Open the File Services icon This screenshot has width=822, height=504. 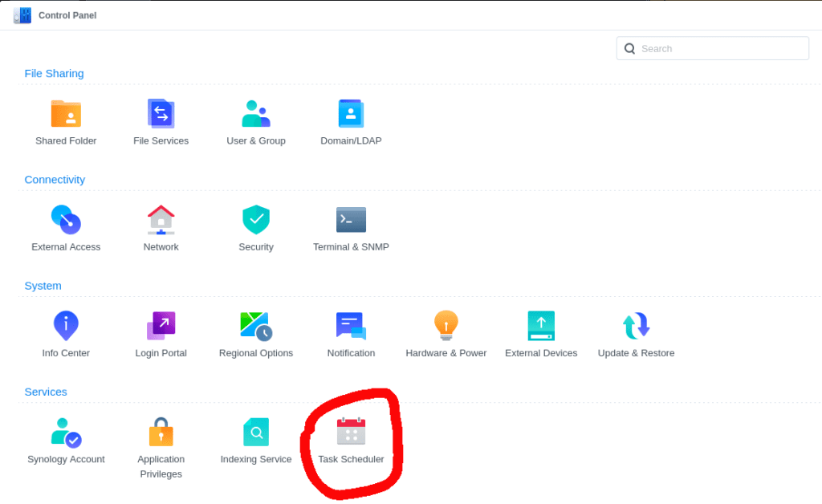click(x=161, y=114)
